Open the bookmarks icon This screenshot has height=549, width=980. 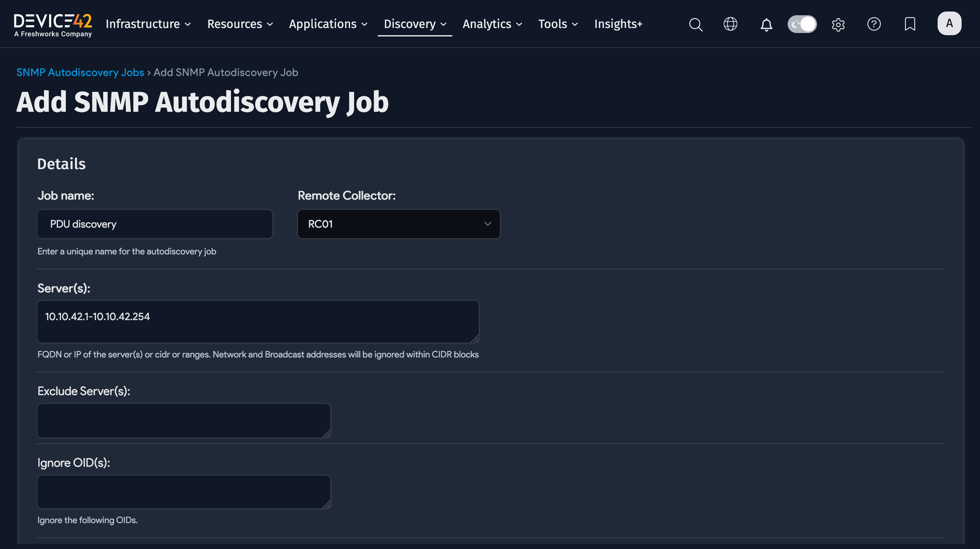pyautogui.click(x=910, y=24)
